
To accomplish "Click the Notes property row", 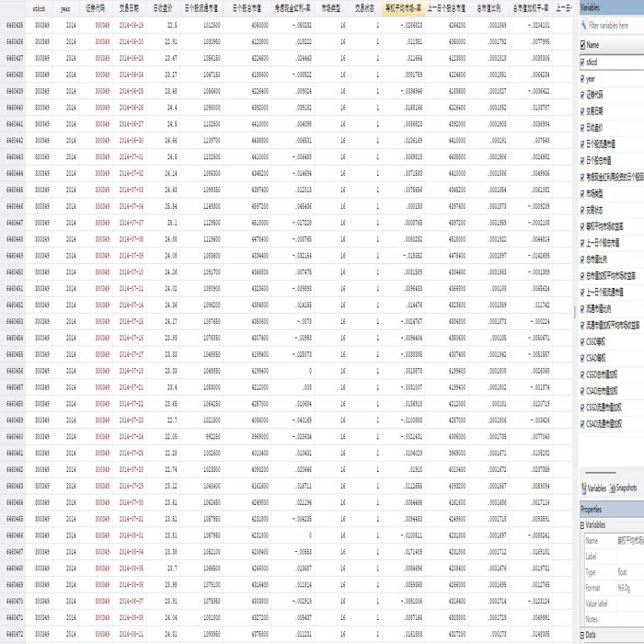I will 615,619.
